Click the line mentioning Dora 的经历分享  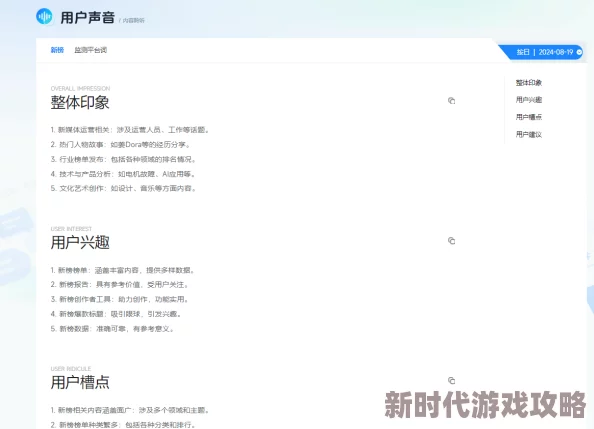pyautogui.click(x=120, y=144)
